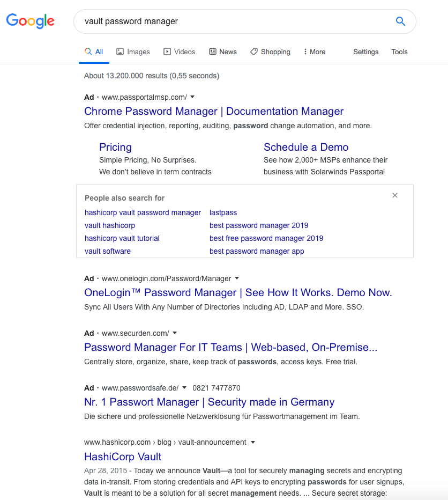Screen dimensions: 448x500
Task: Click the About 13.200.000 results text
Action: tap(152, 76)
